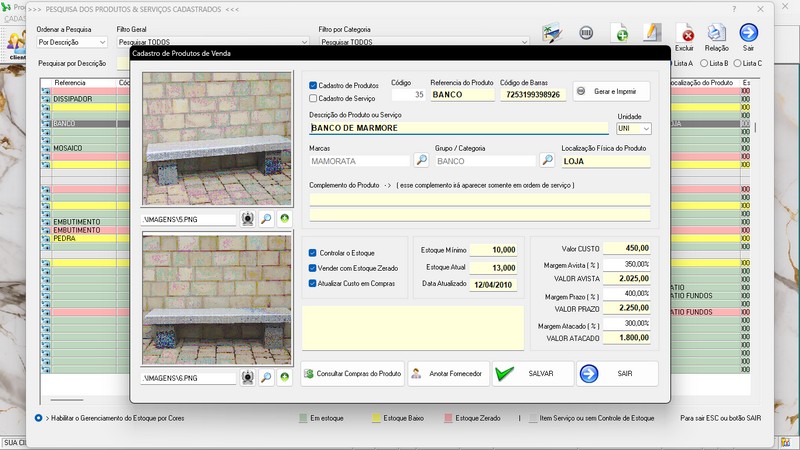
Task: Click the green upload icon beside 6.PNG path
Action: click(x=284, y=378)
